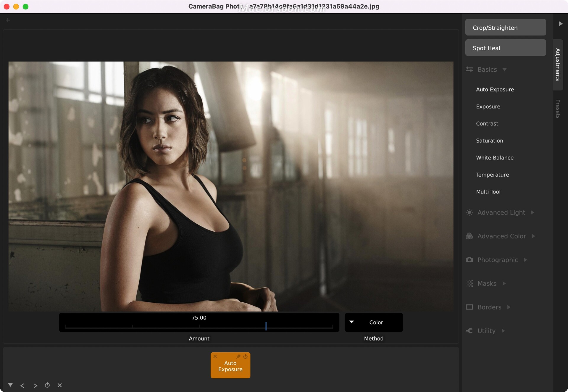The image size is (568, 392).
Task: Toggle all adjustments with the bottom power icon
Action: point(47,385)
